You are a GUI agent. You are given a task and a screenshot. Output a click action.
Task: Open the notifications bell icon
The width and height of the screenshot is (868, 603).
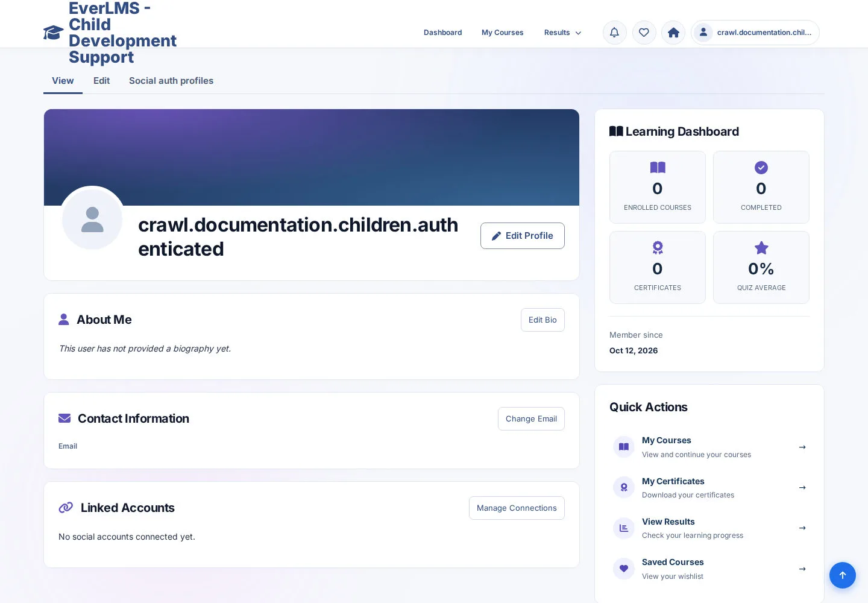[614, 33]
